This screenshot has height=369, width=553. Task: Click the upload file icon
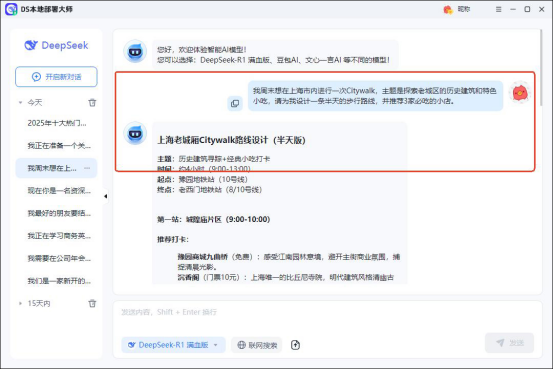pyautogui.click(x=295, y=345)
